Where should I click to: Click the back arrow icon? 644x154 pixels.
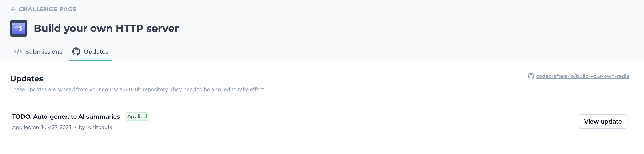[x=14, y=9]
